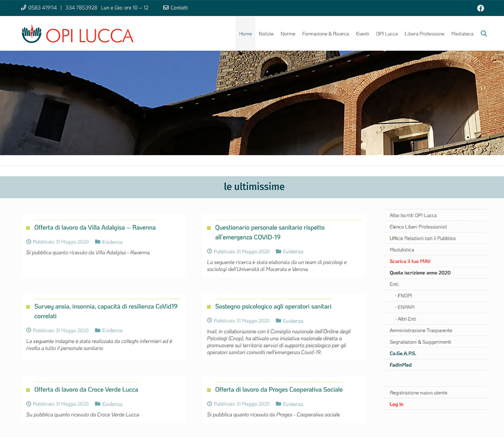Expand the Libera Professione menu
The width and height of the screenshot is (504, 437).
(424, 34)
